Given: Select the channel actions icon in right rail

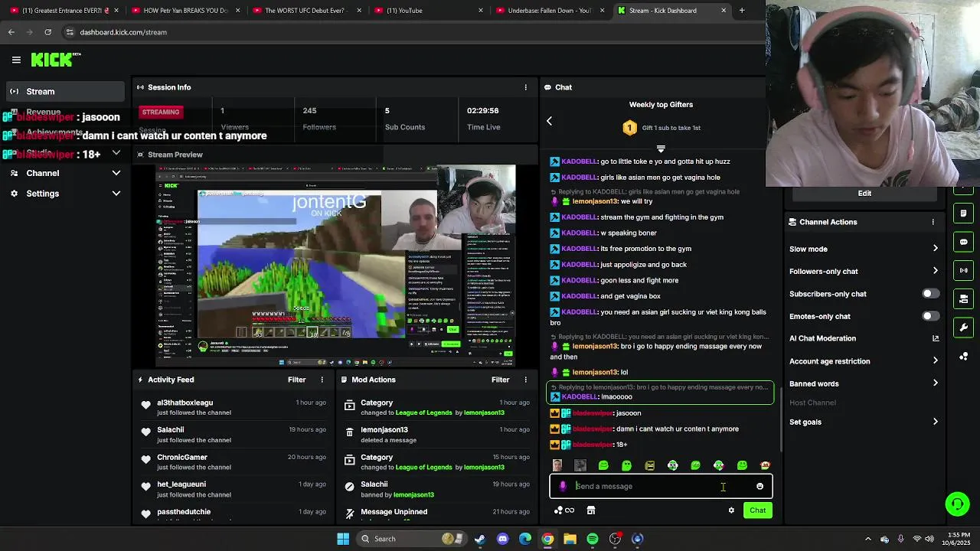Looking at the screenshot, I should [964, 298].
